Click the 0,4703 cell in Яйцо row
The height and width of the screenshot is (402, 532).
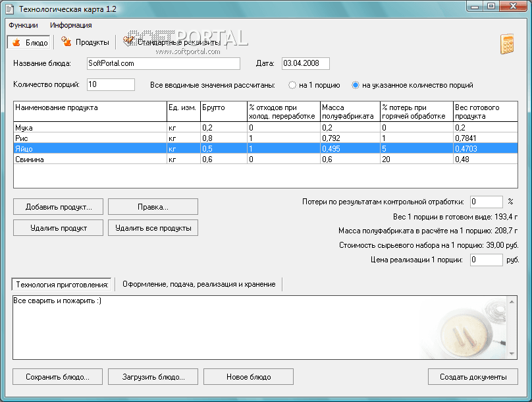[485, 149]
